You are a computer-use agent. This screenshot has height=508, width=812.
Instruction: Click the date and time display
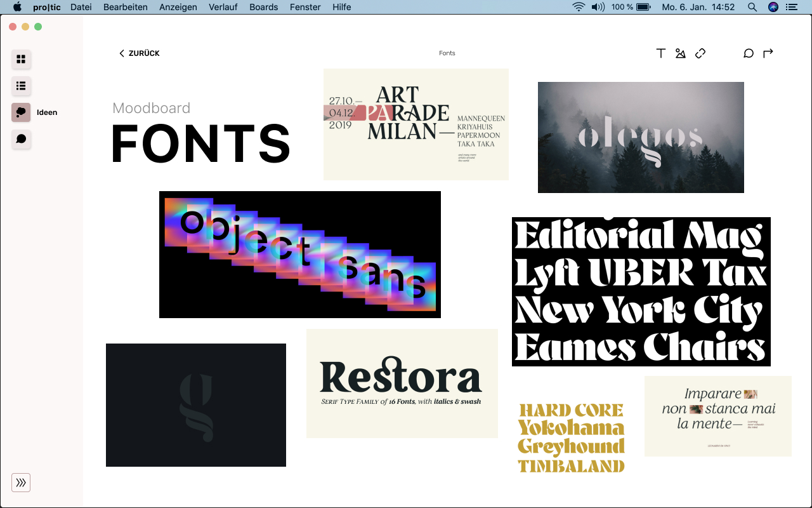698,7
